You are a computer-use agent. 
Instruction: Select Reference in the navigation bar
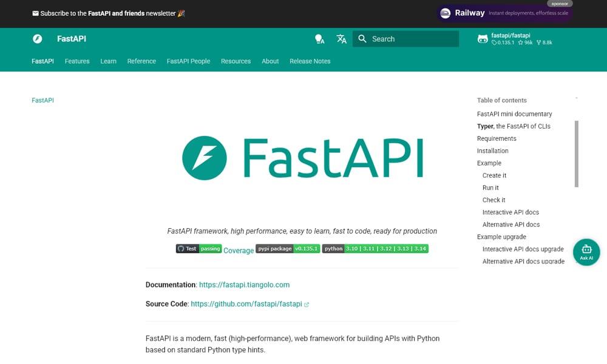(x=141, y=61)
